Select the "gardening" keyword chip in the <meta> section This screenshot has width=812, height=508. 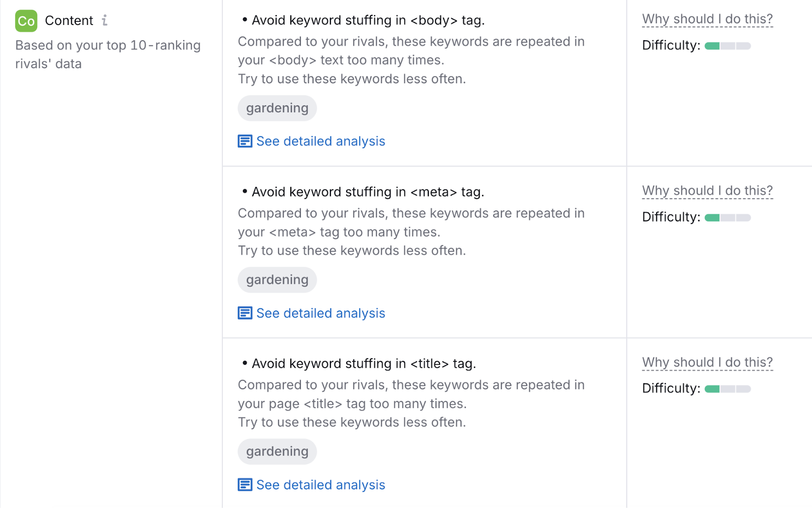(x=277, y=279)
